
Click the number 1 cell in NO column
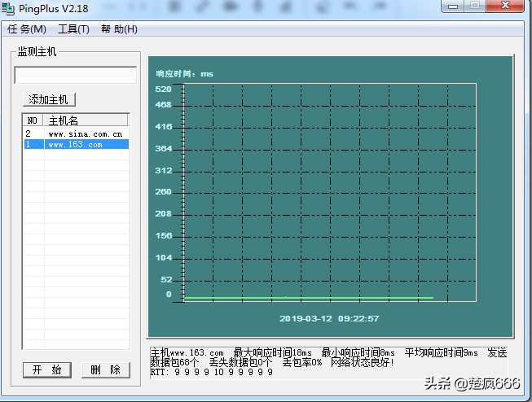[29, 144]
